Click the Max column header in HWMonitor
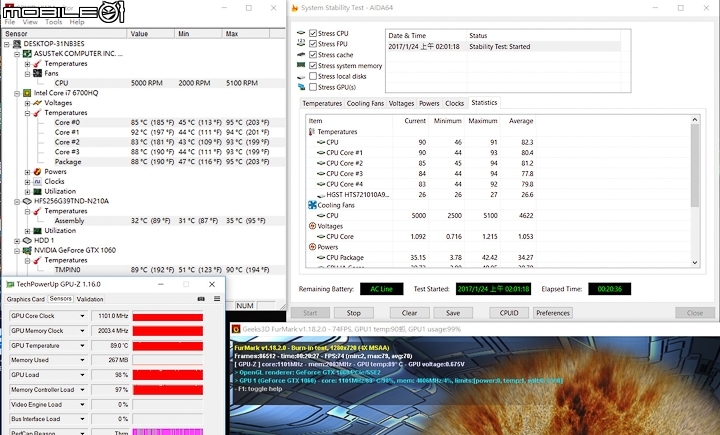The height and width of the screenshot is (435, 720). click(x=246, y=34)
